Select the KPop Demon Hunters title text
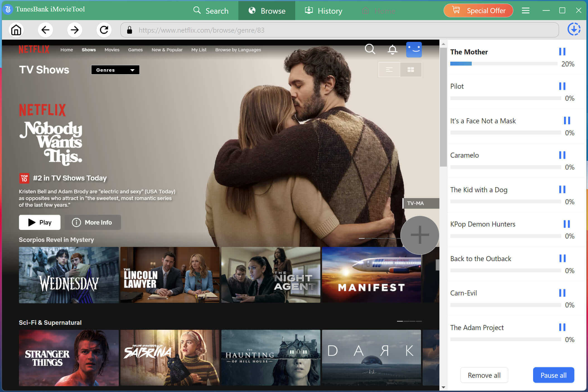 click(483, 224)
